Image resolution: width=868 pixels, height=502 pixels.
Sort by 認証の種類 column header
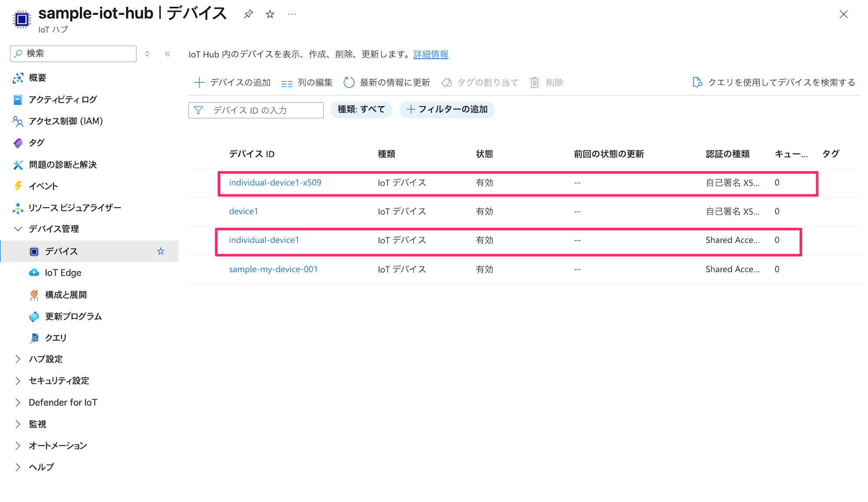727,154
